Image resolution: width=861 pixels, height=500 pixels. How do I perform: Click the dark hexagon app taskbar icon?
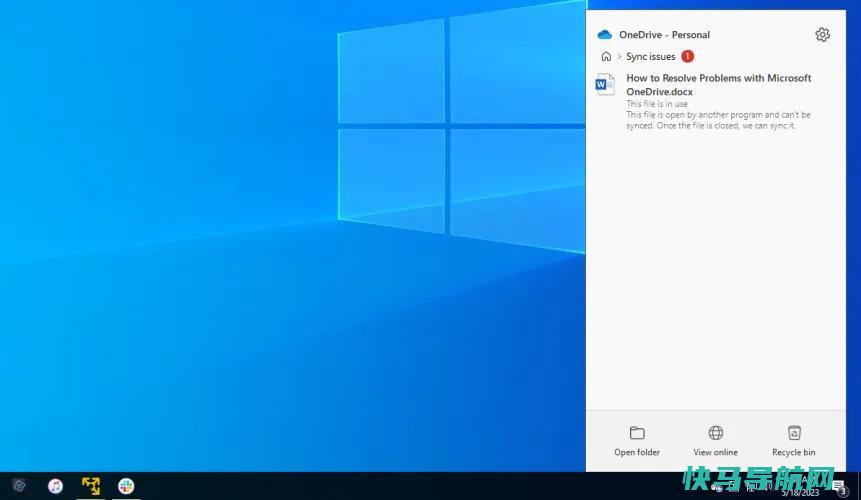[20, 486]
